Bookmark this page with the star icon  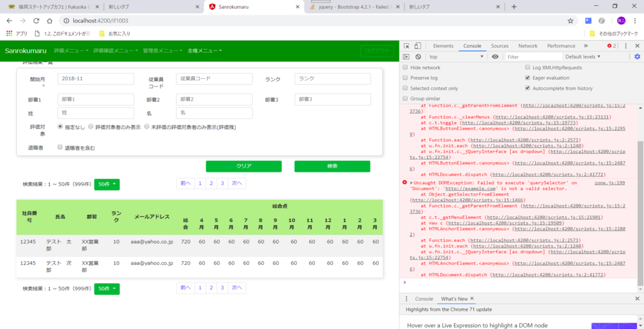click(x=570, y=21)
